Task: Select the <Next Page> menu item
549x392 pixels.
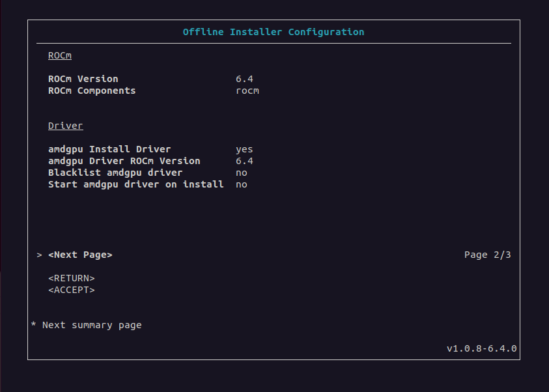Action: [80, 255]
